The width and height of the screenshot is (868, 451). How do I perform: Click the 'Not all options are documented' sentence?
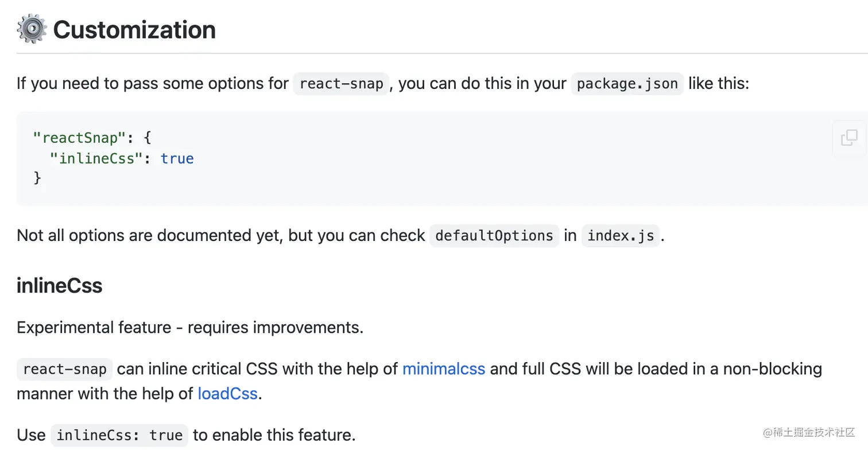(x=221, y=235)
